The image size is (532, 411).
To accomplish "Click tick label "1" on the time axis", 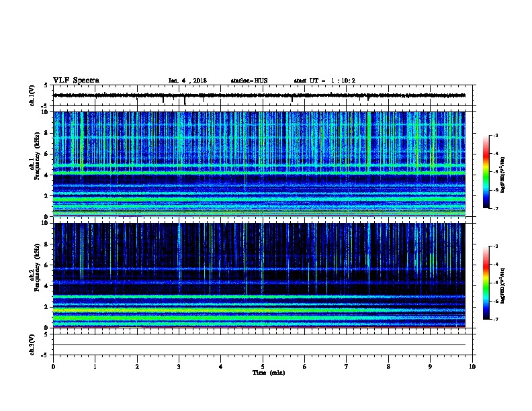I will click(x=95, y=367).
